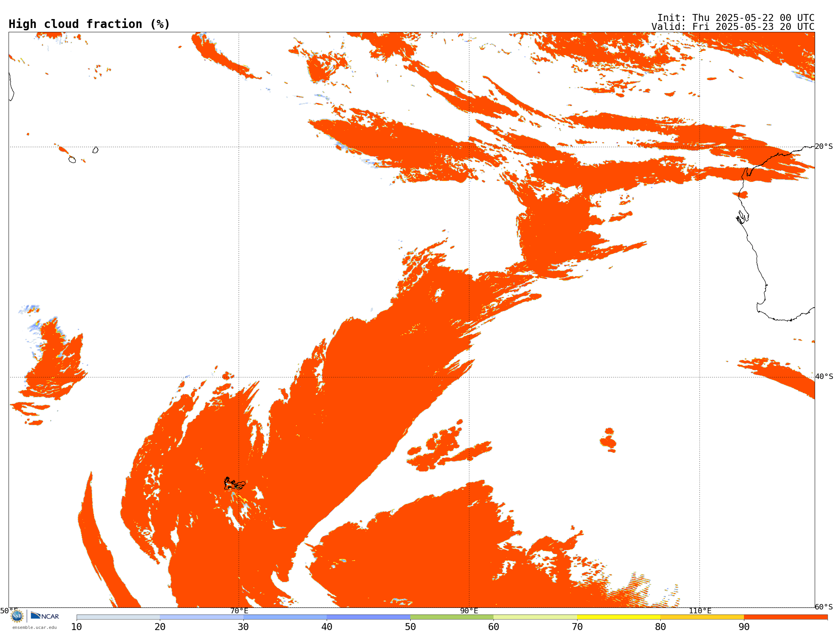Click the 90°E longitude label
Viewport: 840px width, 632px height.
click(469, 611)
